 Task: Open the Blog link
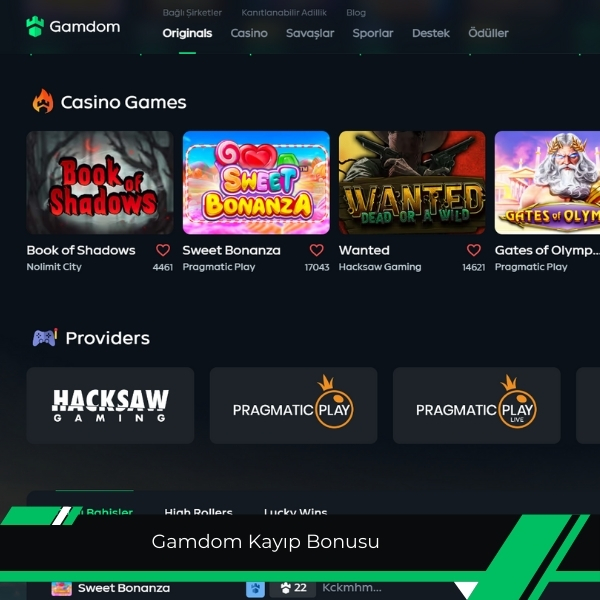click(356, 13)
